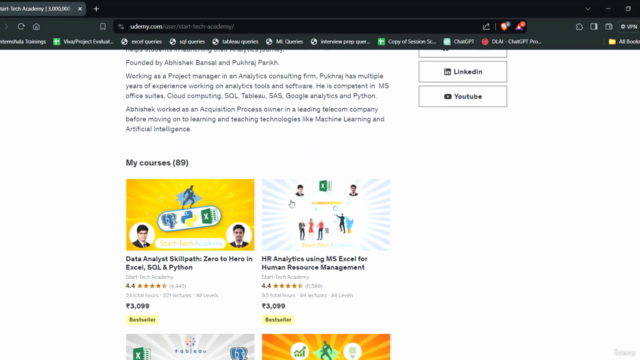640x360 pixels.
Task: Click the My courses (89) heading
Action: pyautogui.click(x=157, y=163)
